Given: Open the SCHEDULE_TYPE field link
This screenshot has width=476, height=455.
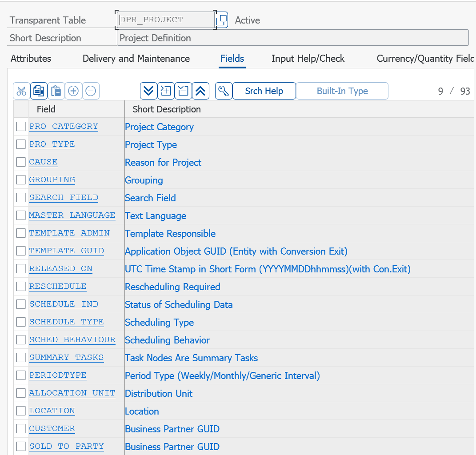Looking at the screenshot, I should pos(67,322).
